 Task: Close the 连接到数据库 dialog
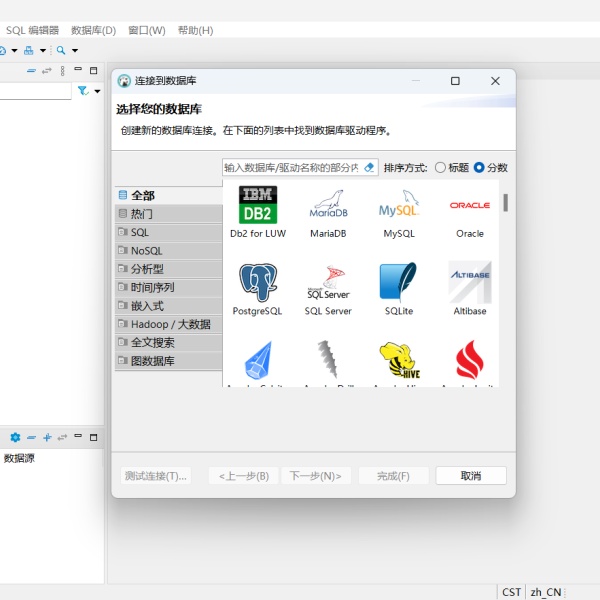click(495, 81)
